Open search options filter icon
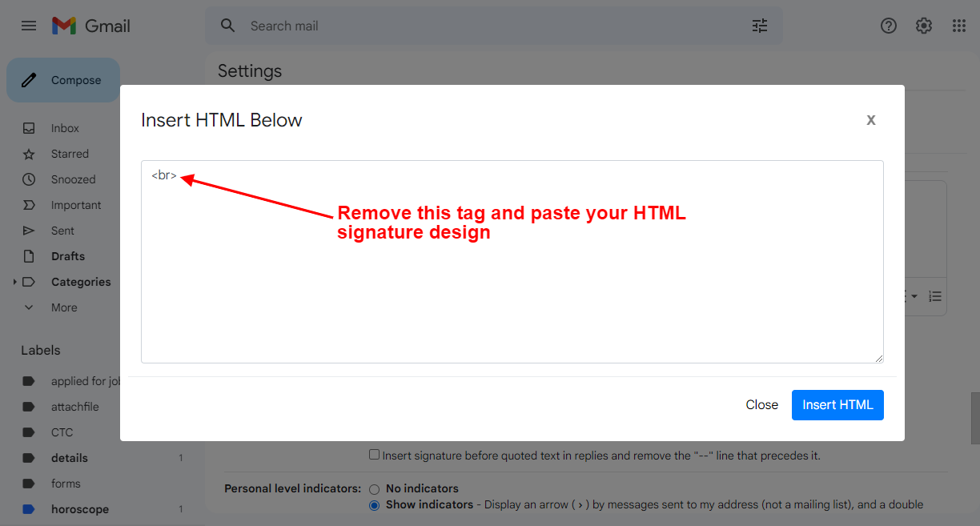 (760, 26)
